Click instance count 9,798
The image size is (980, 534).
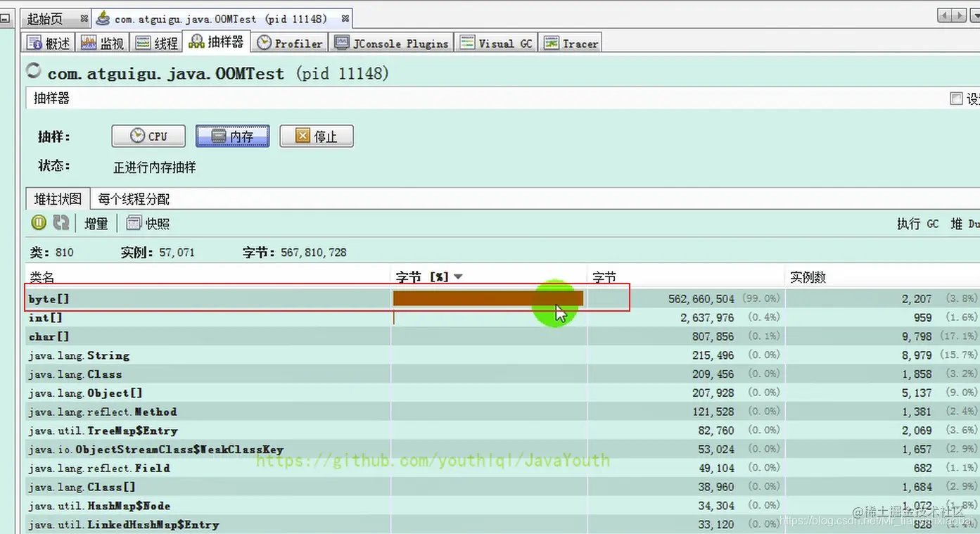click(x=917, y=337)
